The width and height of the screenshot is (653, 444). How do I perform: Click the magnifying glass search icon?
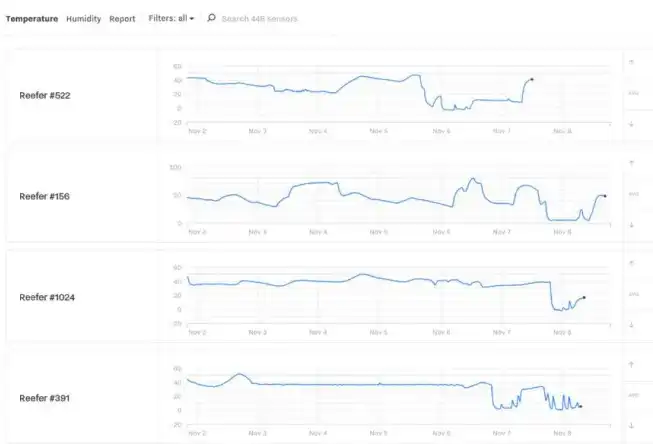click(212, 18)
